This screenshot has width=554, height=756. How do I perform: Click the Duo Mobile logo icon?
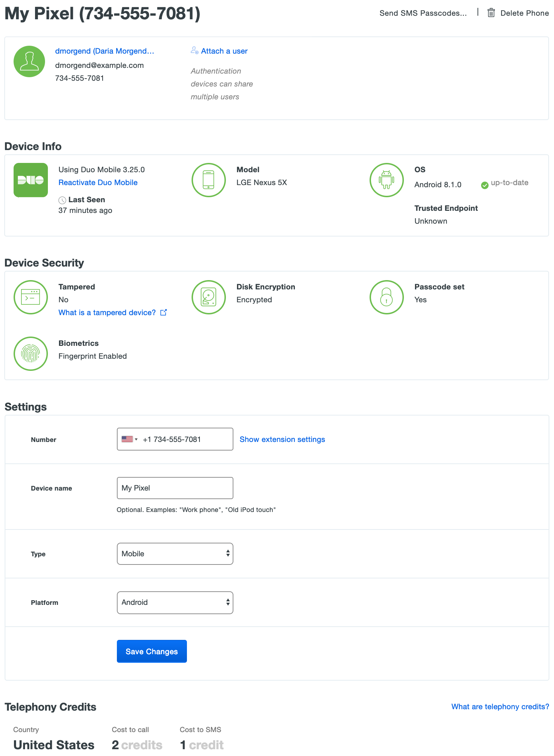tap(31, 180)
